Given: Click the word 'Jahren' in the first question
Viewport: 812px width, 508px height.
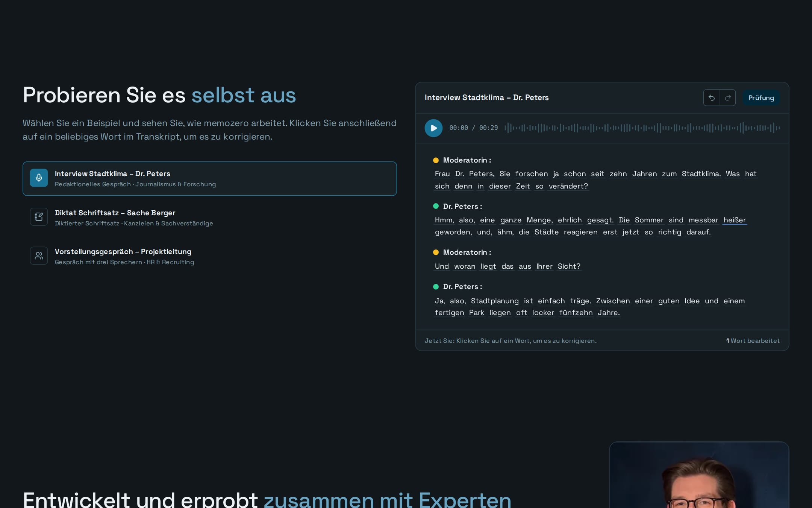Looking at the screenshot, I should click(644, 174).
